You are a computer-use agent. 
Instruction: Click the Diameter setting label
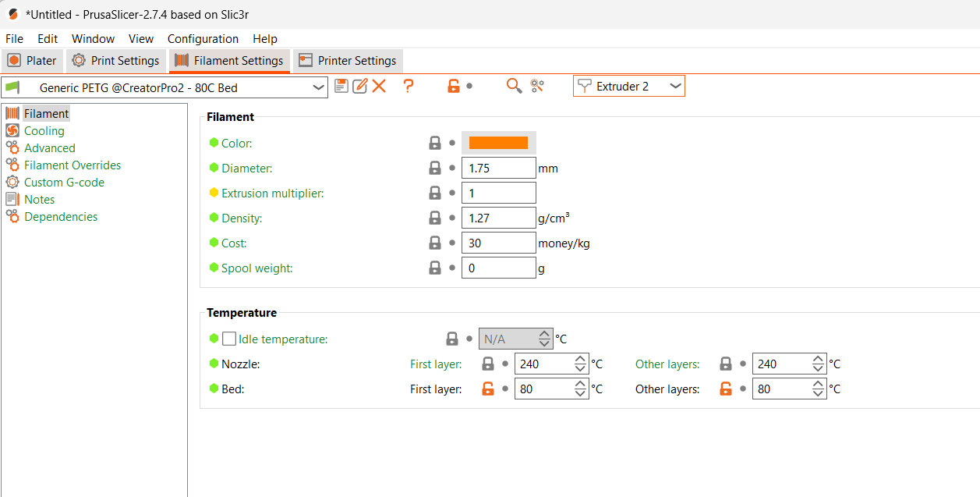[x=246, y=168]
